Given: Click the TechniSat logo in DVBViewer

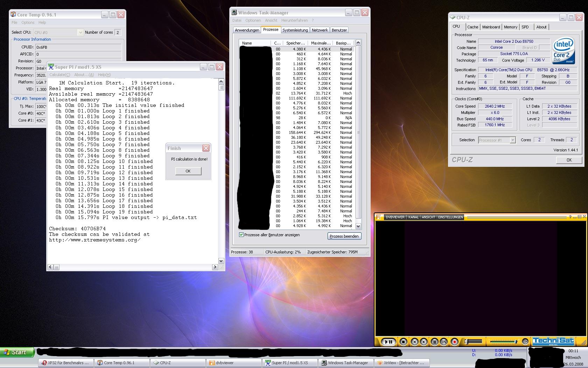Looking at the screenshot, I should click(x=553, y=341).
